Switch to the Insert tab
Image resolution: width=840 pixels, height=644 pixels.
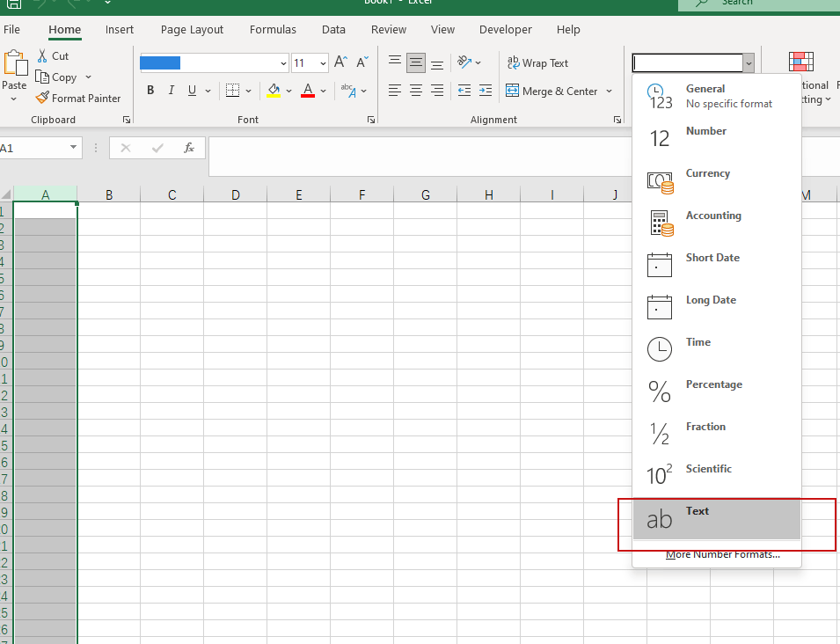(120, 29)
